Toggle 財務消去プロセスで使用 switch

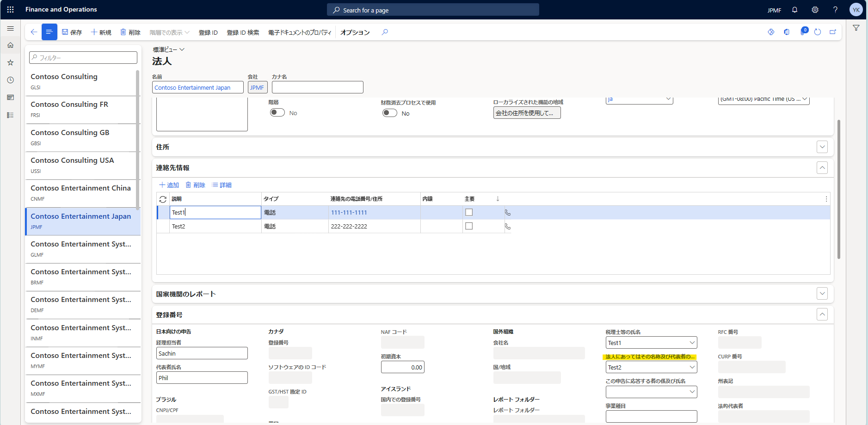(x=390, y=113)
